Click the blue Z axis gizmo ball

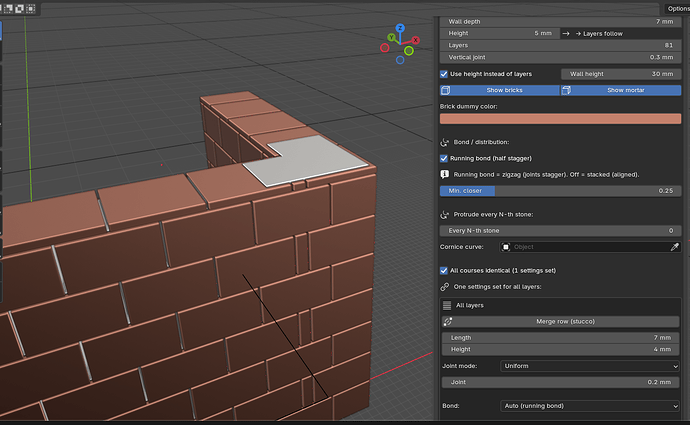[x=400, y=28]
